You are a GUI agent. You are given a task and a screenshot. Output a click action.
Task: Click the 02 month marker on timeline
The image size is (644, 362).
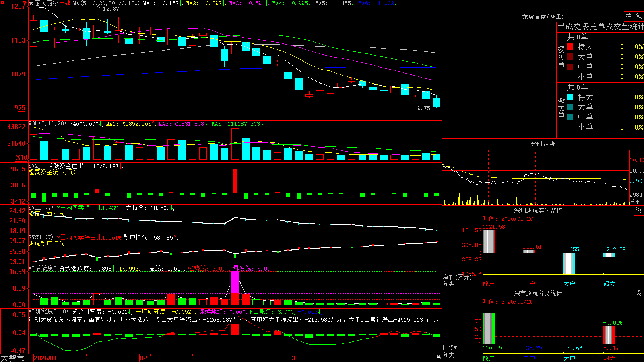tap(143, 358)
